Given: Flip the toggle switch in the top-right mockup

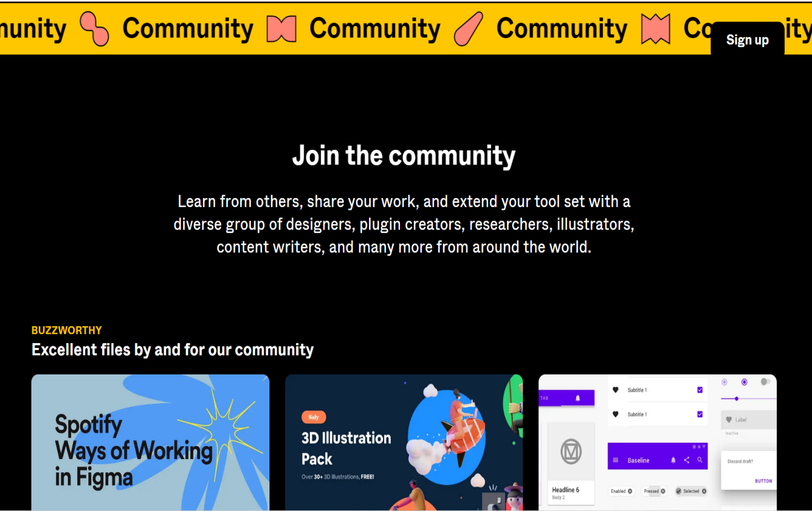Looking at the screenshot, I should tap(765, 382).
